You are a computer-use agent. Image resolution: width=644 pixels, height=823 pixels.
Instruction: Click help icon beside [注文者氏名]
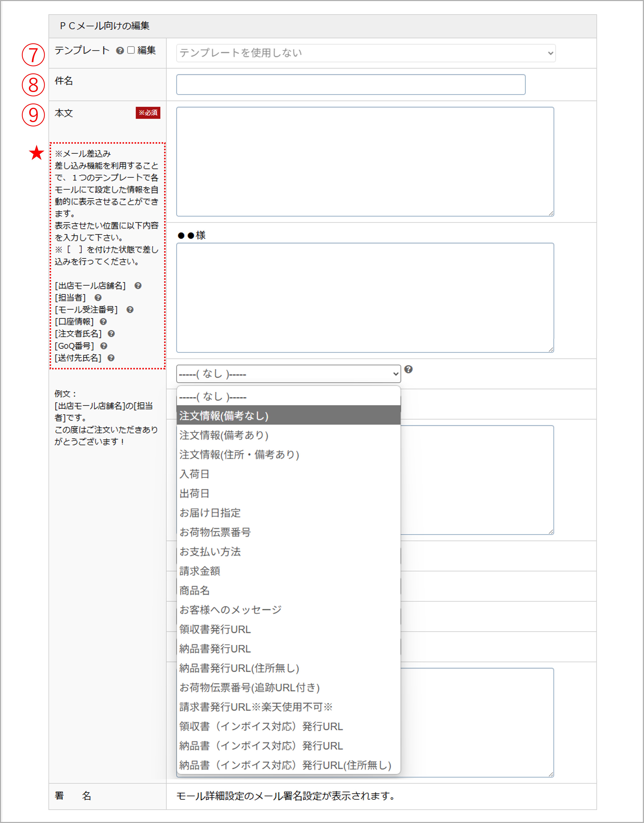[x=111, y=334]
